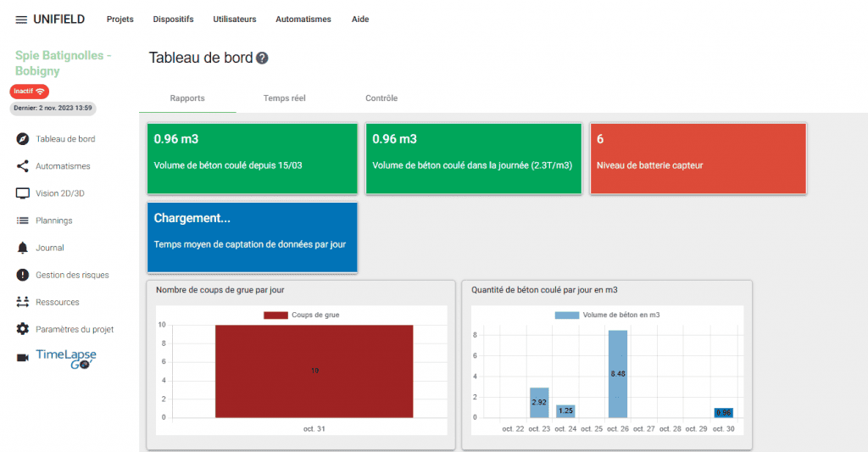
Task: Toggle Coups de grue legend swatch
Action: click(x=275, y=315)
